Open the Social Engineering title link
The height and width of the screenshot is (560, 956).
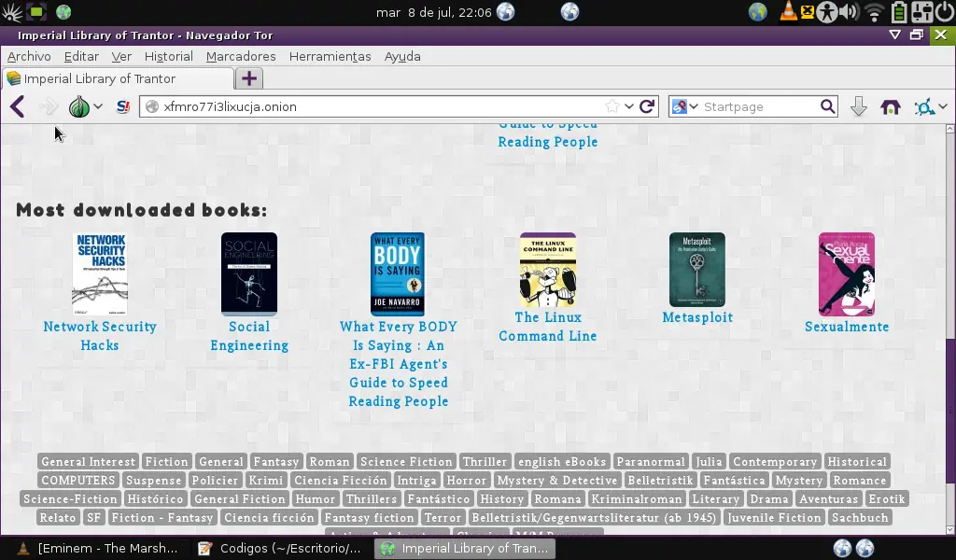coord(249,336)
